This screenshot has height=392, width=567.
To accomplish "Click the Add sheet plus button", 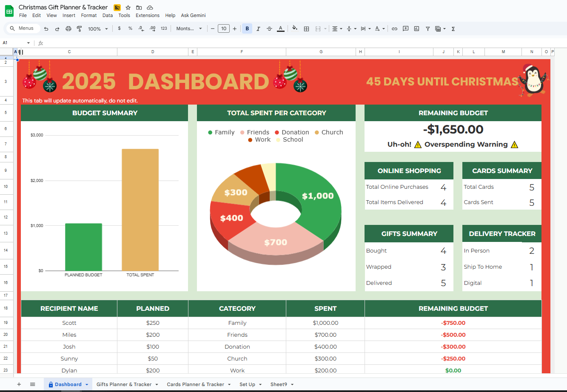I will click(19, 384).
